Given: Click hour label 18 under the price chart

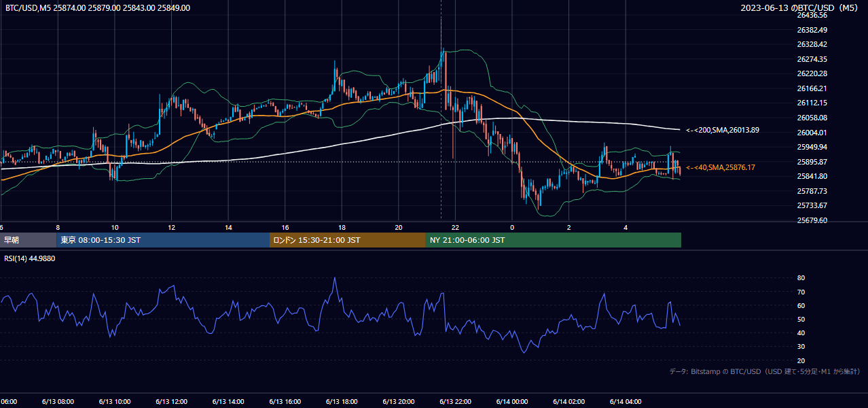Looking at the screenshot, I should [x=342, y=227].
